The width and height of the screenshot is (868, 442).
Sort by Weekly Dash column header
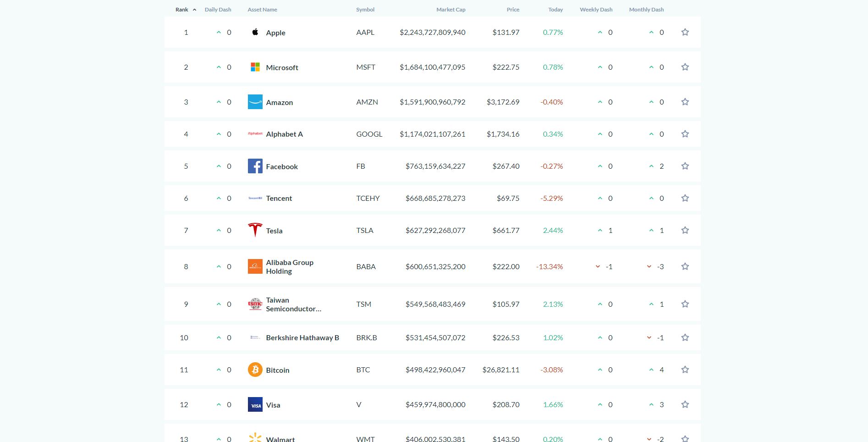pos(596,10)
